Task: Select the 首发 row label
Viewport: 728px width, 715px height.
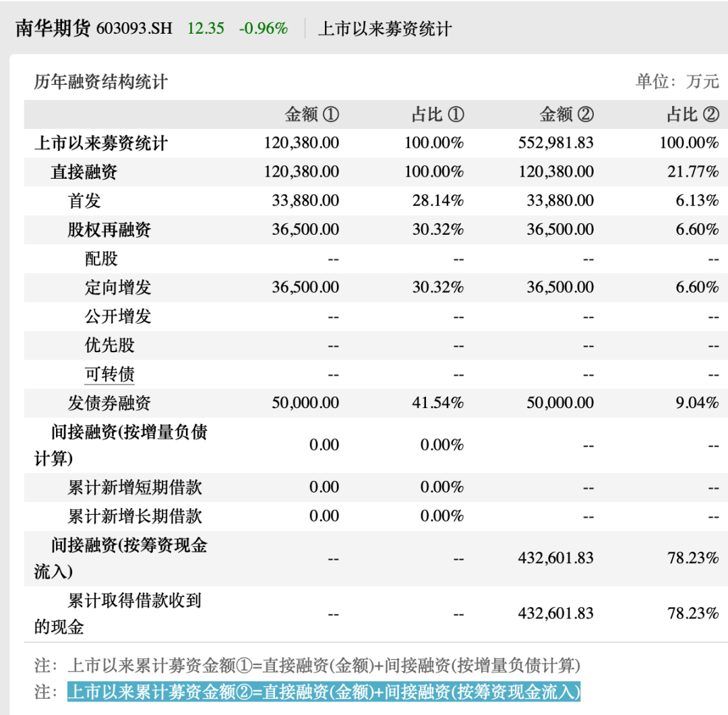Action: point(84,201)
